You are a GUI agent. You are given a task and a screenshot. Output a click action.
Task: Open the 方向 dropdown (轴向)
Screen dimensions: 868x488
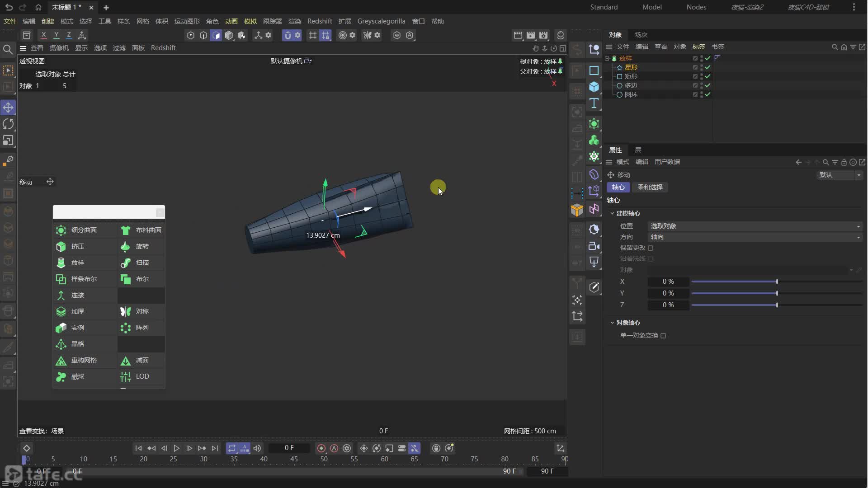(x=755, y=237)
